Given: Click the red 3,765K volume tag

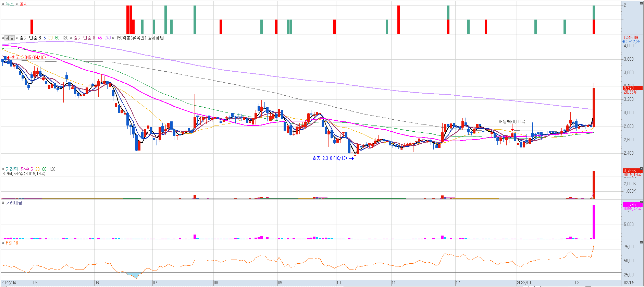Looking at the screenshot, I should tap(632, 170).
